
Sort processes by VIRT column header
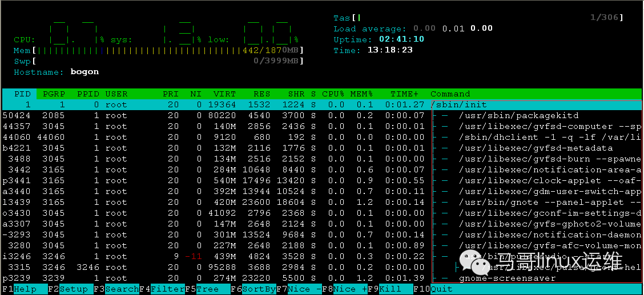[225, 94]
